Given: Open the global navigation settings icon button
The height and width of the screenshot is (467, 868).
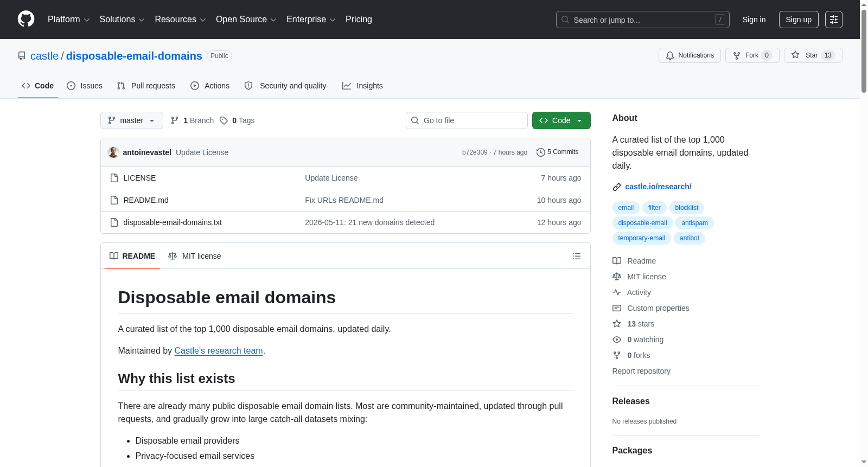Looking at the screenshot, I should point(834,20).
